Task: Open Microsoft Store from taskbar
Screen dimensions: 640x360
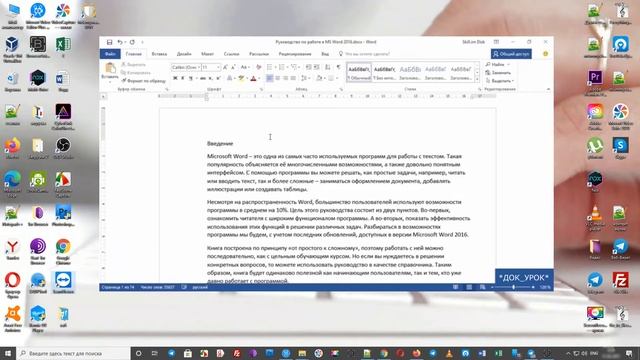Action: tap(188, 353)
